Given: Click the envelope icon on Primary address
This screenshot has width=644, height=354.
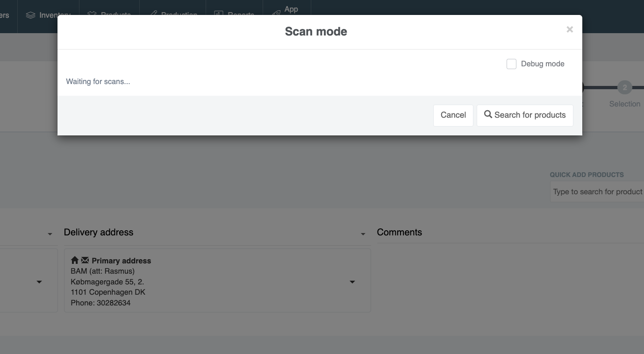Looking at the screenshot, I should [85, 260].
